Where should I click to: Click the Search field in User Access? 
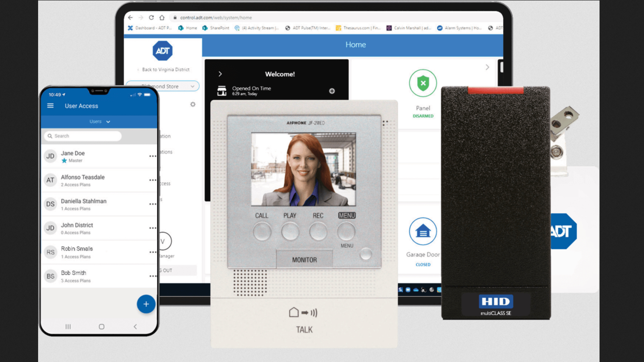click(x=83, y=136)
